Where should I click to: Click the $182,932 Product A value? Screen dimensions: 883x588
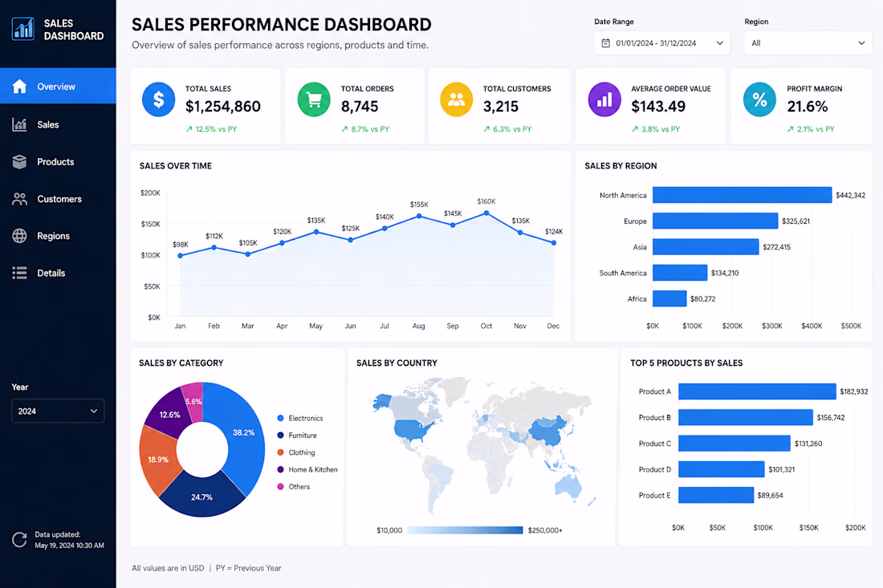(x=854, y=391)
